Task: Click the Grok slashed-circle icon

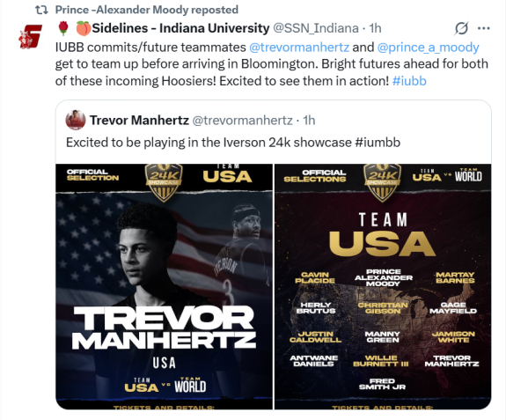Action: coord(461,28)
